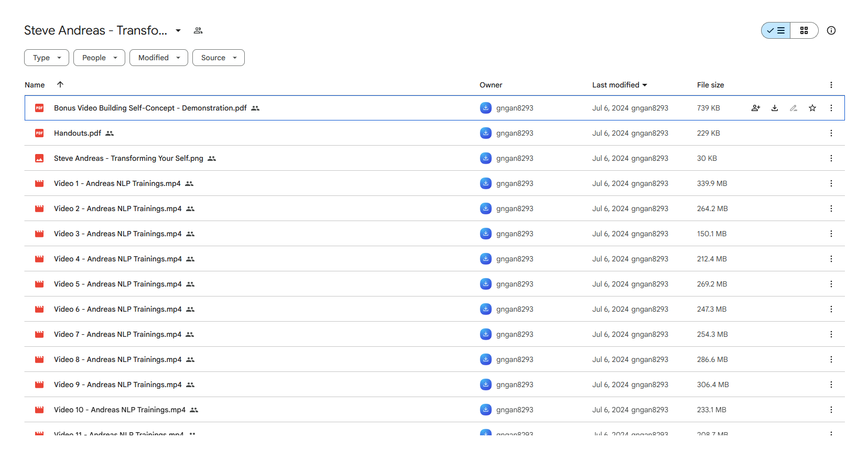
Task: Open the folder name dropdown arrow
Action: coord(178,30)
